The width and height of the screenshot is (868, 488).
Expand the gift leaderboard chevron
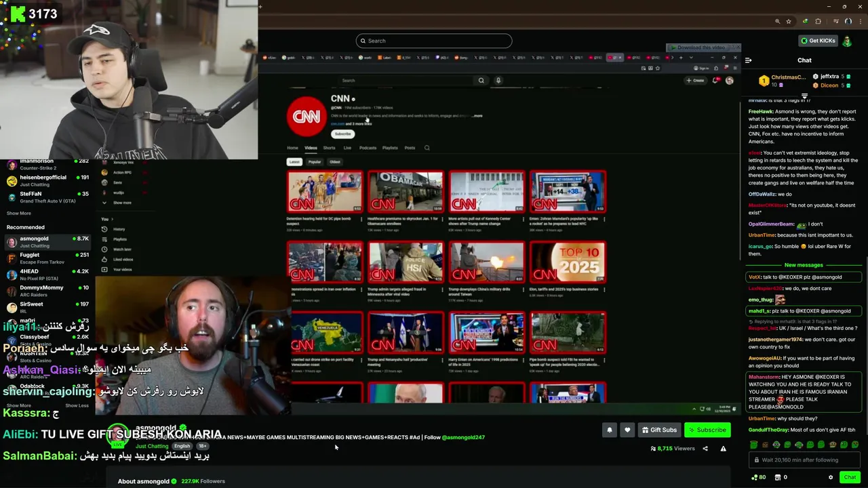804,96
